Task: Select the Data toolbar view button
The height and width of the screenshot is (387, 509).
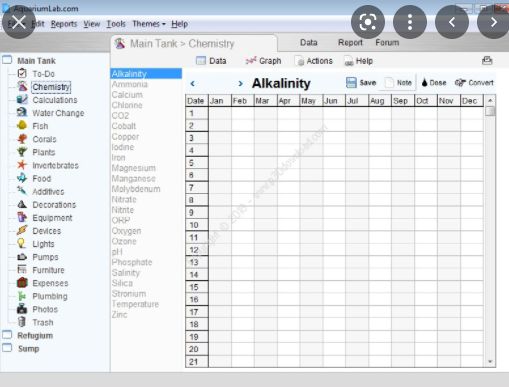Action: 211,61
